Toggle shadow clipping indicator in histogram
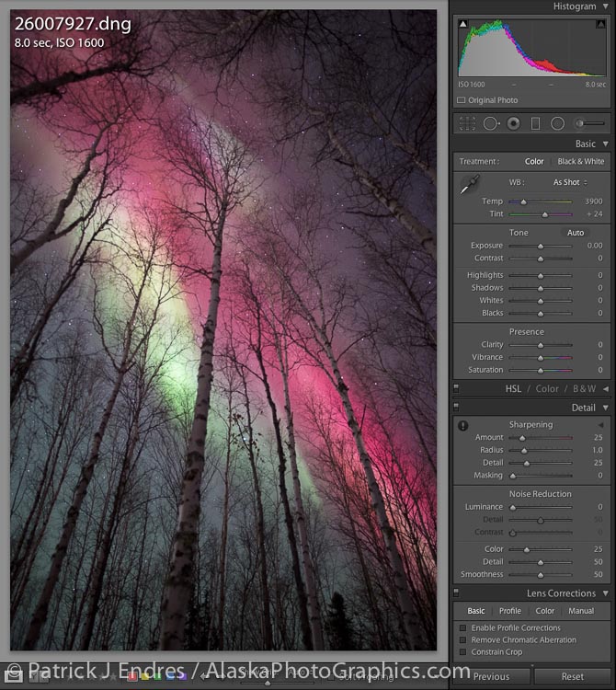The width and height of the screenshot is (616, 690). 462,24
